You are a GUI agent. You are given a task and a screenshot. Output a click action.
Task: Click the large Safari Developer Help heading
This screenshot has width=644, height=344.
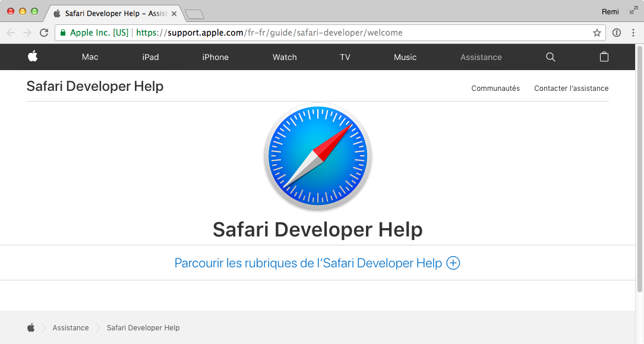317,229
